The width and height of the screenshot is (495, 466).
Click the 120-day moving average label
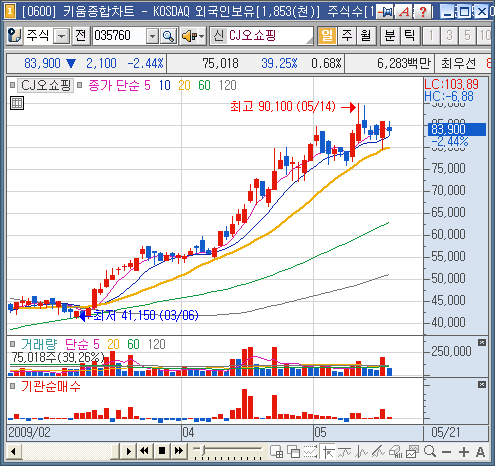pos(228,86)
